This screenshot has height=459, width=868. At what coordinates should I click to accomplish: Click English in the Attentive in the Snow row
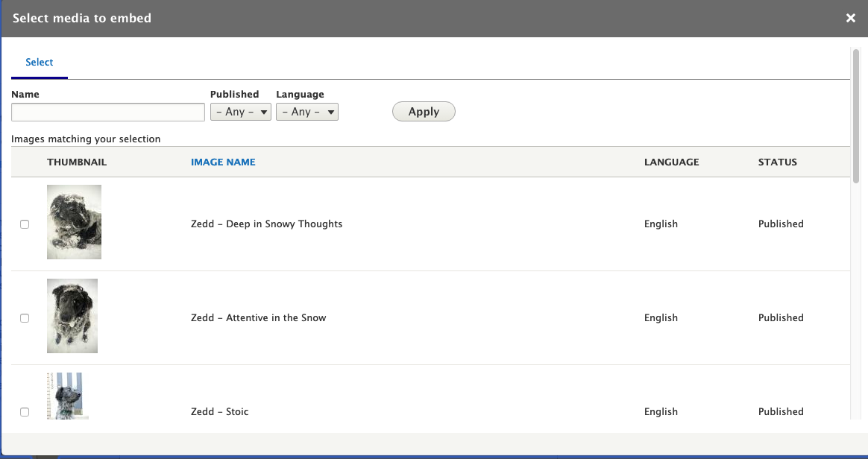pos(661,318)
